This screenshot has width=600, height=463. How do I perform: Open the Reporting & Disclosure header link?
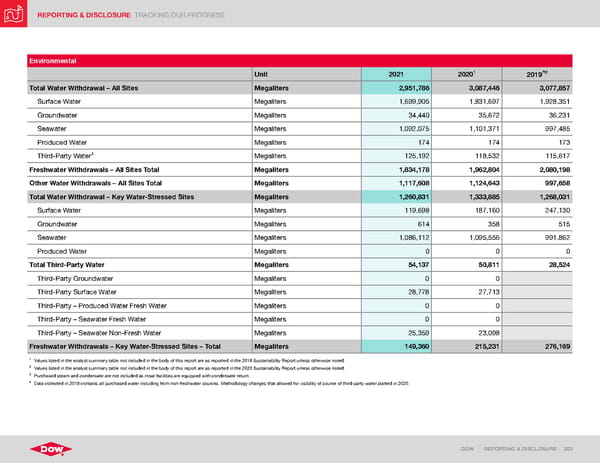(x=84, y=15)
